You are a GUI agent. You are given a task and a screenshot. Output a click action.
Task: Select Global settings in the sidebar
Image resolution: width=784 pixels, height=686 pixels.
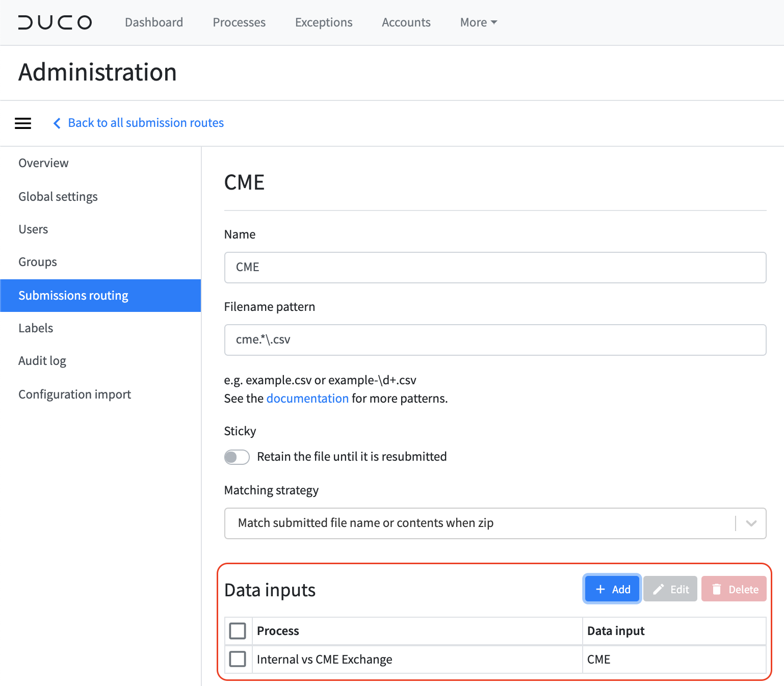tap(100, 197)
